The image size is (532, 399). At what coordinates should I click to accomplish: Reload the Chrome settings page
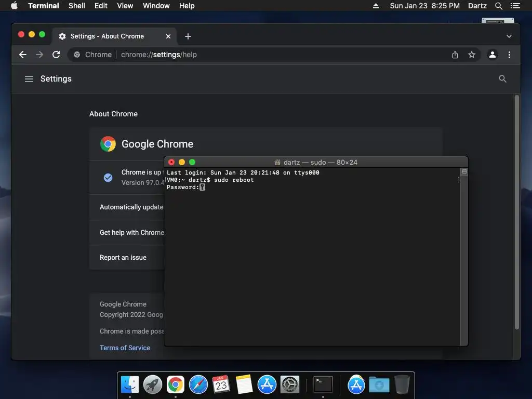(56, 55)
